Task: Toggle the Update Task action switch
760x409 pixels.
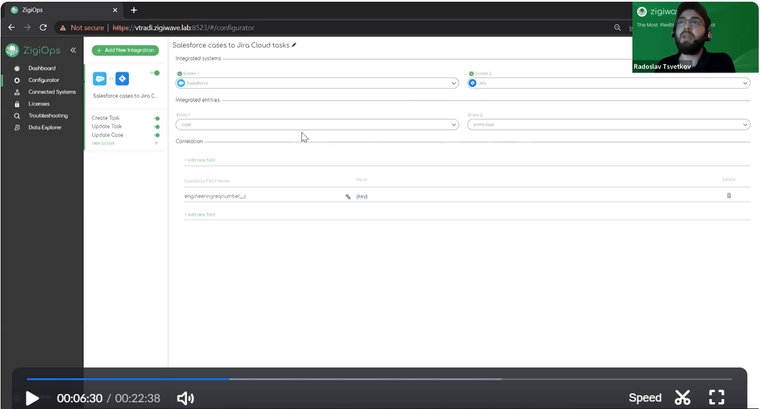Action: click(157, 127)
